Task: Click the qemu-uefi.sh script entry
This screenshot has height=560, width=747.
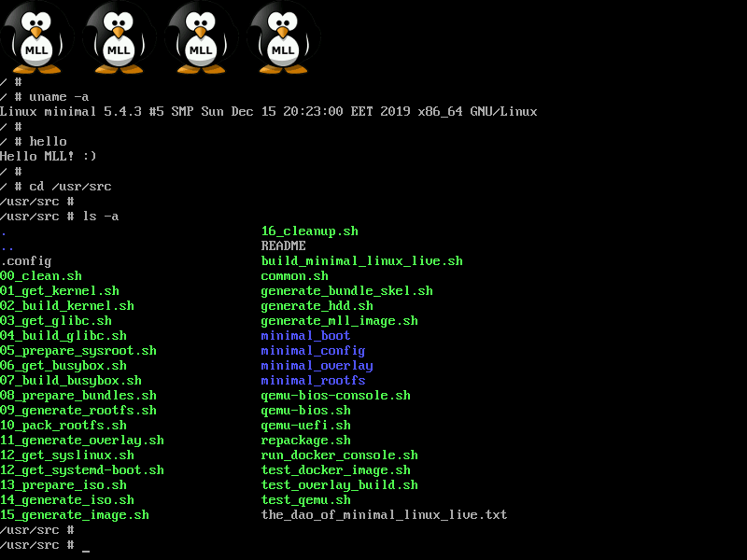Action: pos(305,426)
